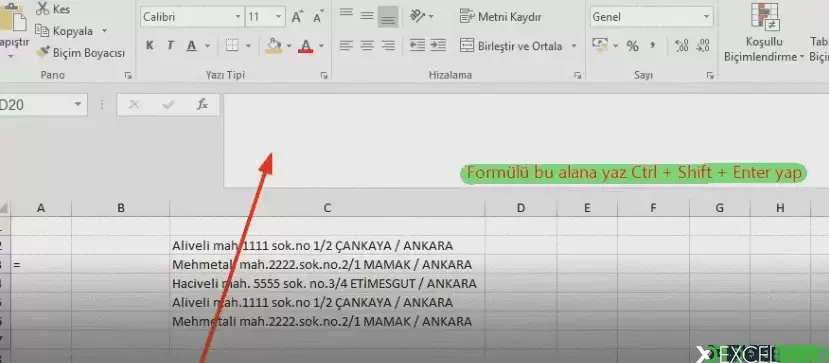829x363 pixels.
Task: Open the Genel number format dropdown
Action: (707, 17)
